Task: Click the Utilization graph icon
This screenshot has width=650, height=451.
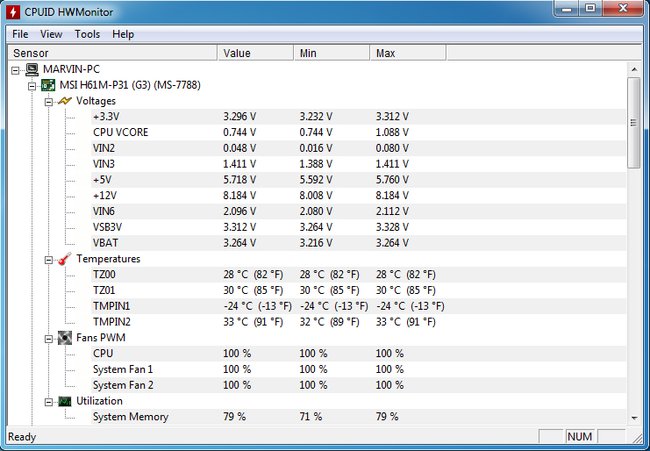Action: (x=65, y=401)
